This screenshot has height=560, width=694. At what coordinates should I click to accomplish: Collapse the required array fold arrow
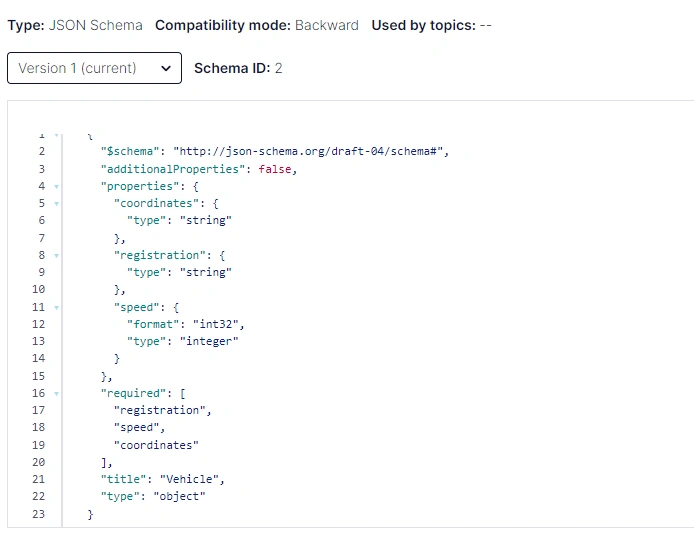click(56, 394)
